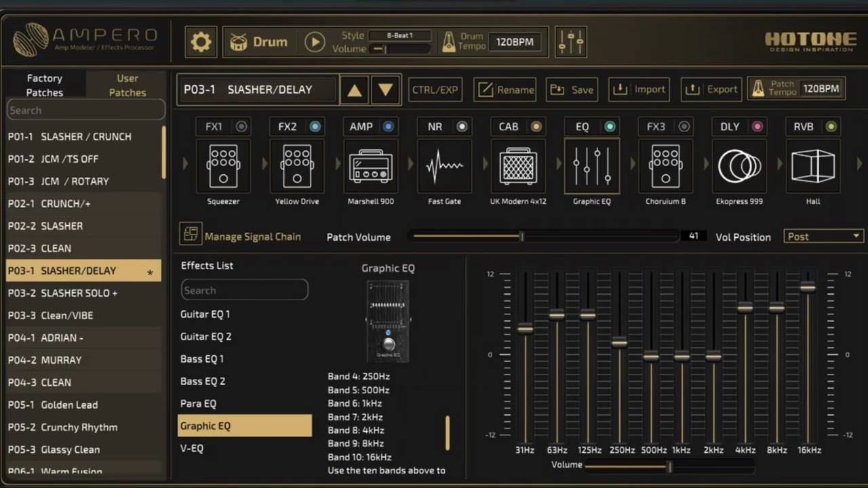Select patch P05-1 Golden Lead
868x488 pixels.
click(x=83, y=405)
